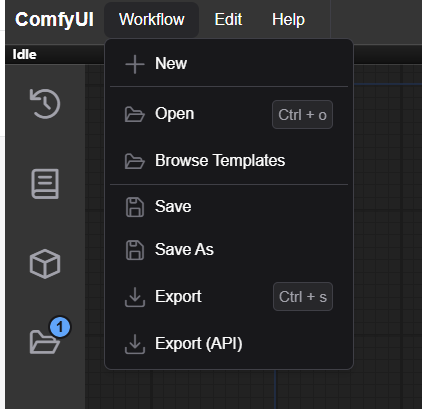Select the Export menu entry
Screen dimensions: 422x409
coord(229,297)
